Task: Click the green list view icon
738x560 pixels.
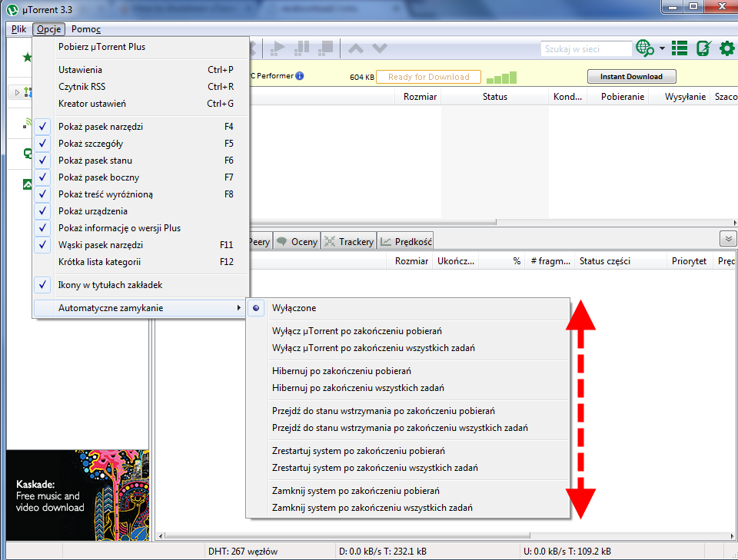Action: point(679,48)
